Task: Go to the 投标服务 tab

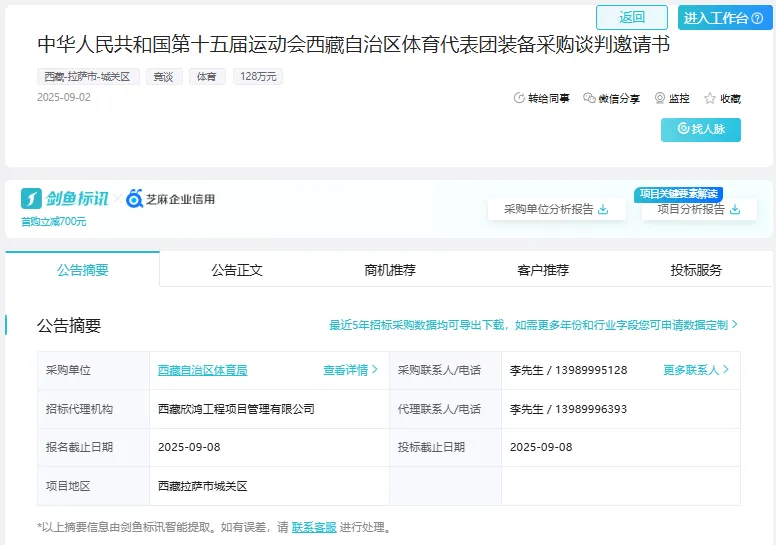Action: click(x=696, y=270)
